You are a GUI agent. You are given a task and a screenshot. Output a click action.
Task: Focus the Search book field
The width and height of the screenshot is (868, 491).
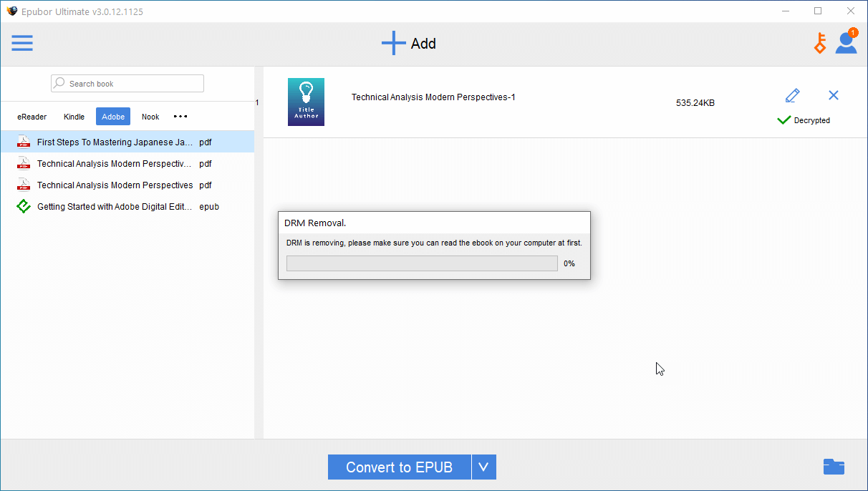click(127, 83)
